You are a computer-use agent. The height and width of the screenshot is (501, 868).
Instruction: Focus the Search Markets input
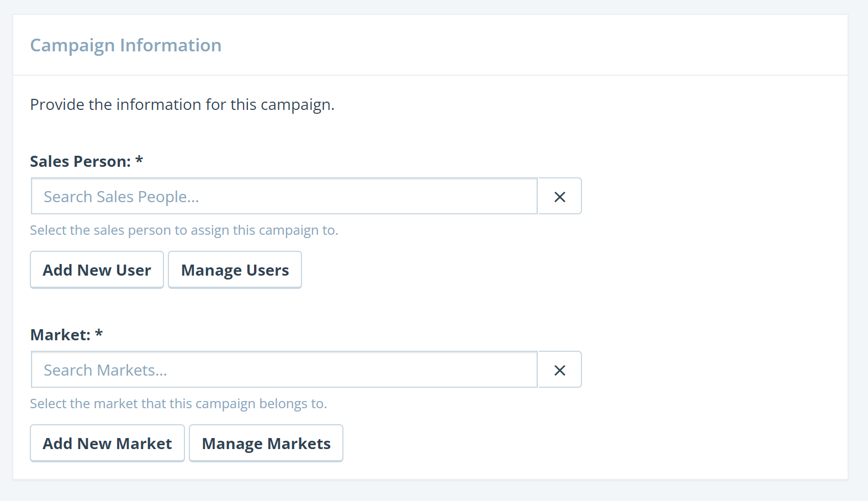click(x=284, y=370)
